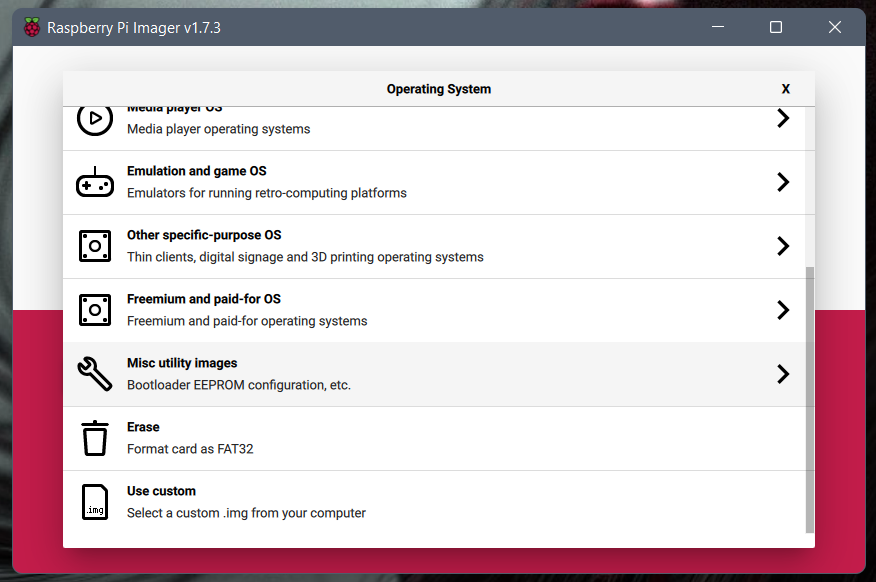The image size is (876, 582).
Task: Choose the Use custom menu entry text
Action: click(161, 491)
